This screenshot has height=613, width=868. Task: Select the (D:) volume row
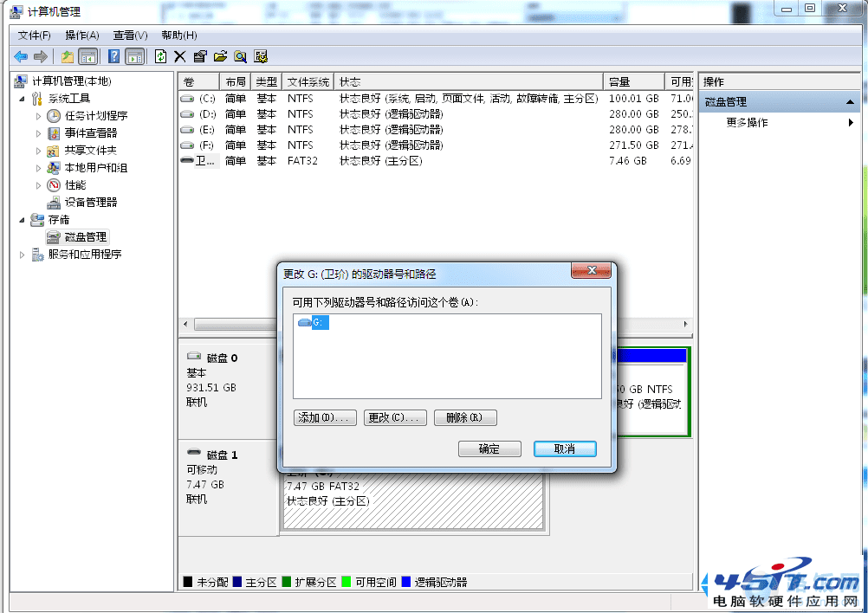click(435, 114)
